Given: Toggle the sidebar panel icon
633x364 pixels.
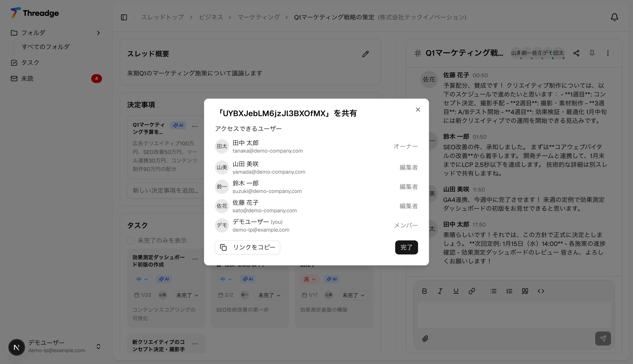Looking at the screenshot, I should point(124,17).
